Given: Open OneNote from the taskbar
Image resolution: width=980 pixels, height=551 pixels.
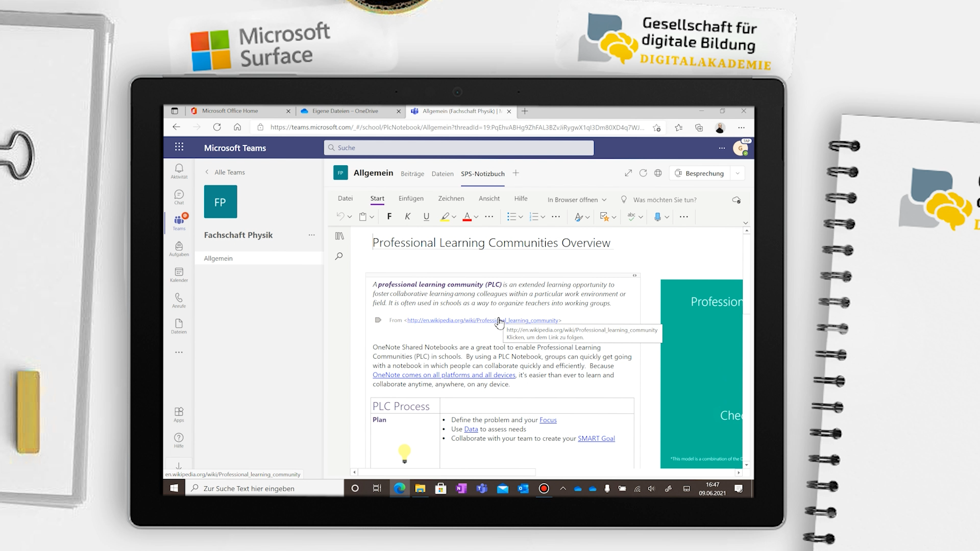Looking at the screenshot, I should click(x=461, y=488).
